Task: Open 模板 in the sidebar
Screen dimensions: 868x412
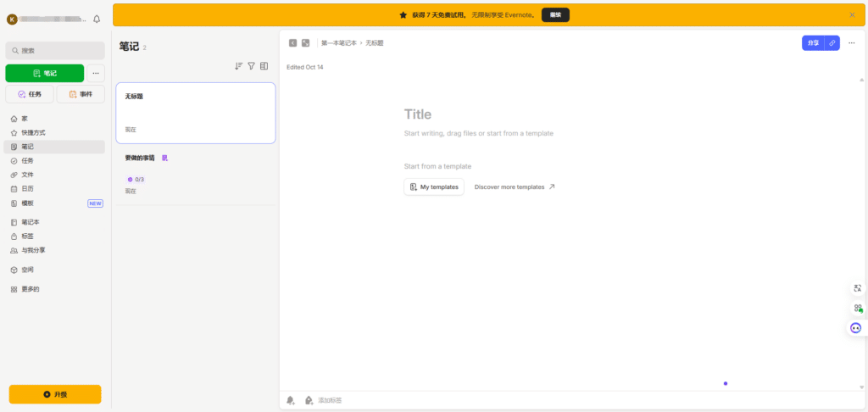Action: click(x=28, y=203)
